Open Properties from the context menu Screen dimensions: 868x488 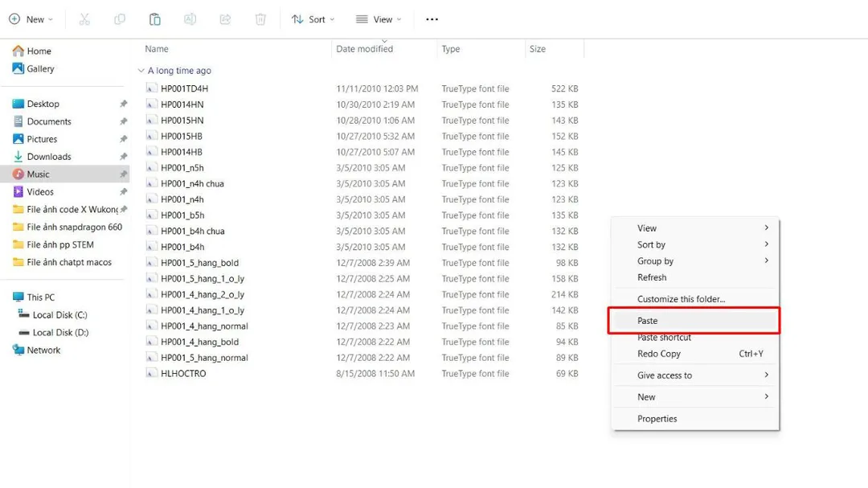click(657, 418)
